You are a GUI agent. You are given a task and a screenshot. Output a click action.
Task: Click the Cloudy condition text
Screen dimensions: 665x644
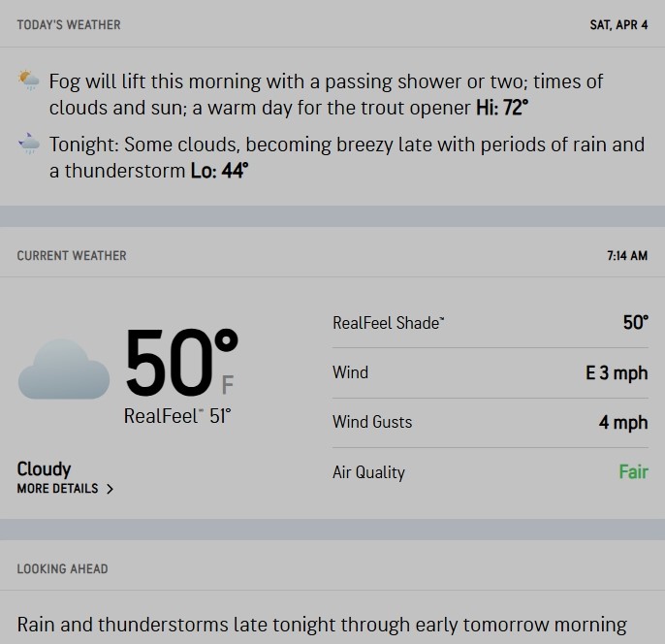(44, 469)
